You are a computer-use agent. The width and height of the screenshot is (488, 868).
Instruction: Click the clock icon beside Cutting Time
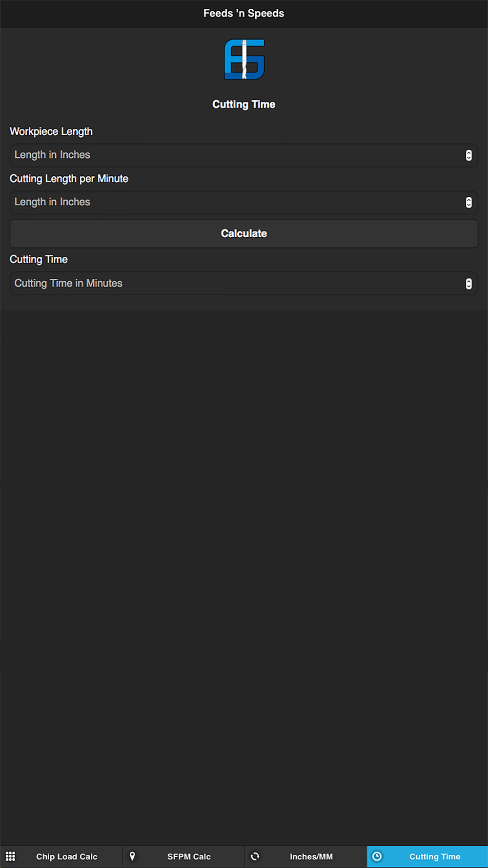pyautogui.click(x=377, y=856)
